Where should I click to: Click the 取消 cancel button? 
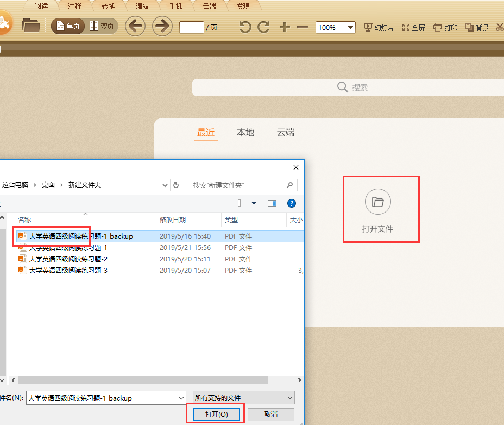[x=271, y=414]
